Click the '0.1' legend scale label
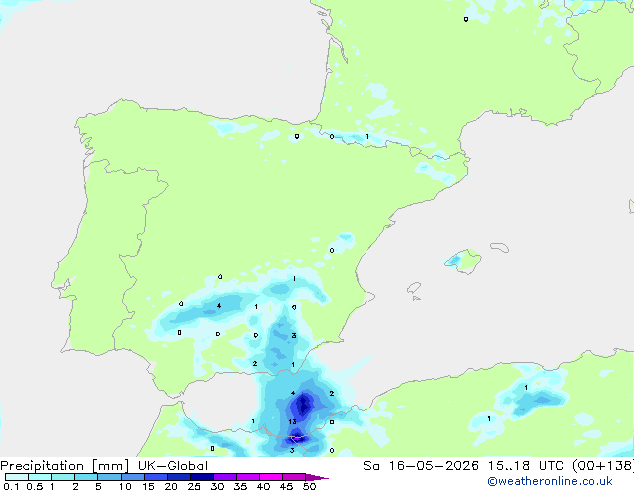634x490 pixels. [x=11, y=486]
